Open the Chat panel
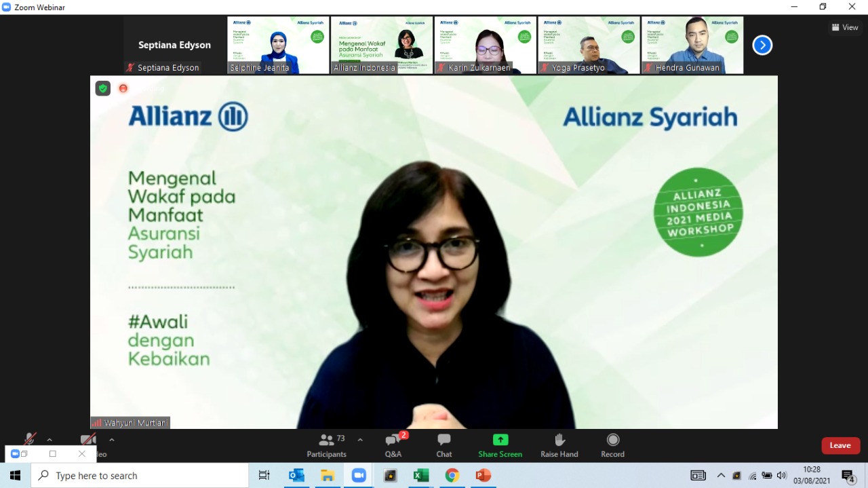This screenshot has width=868, height=488. pyautogui.click(x=444, y=445)
